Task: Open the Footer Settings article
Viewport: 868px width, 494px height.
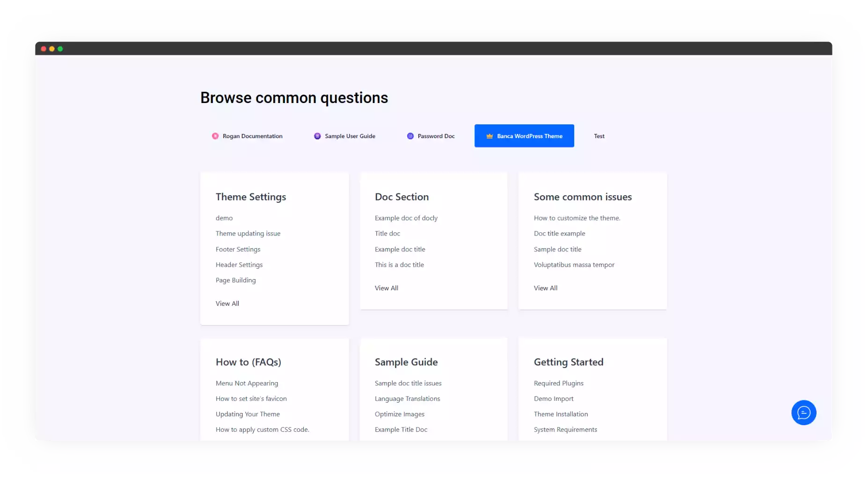Action: tap(238, 249)
